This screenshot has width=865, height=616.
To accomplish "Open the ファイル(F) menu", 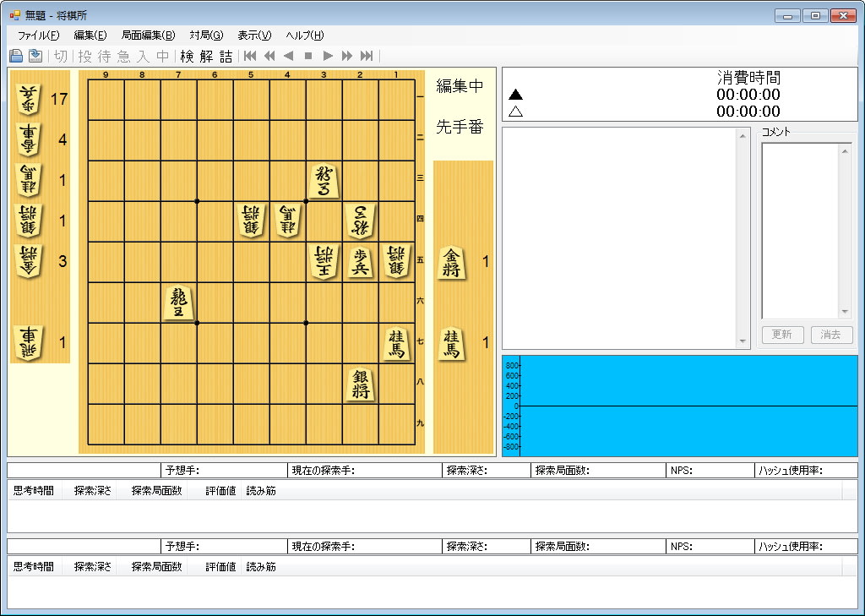I will tap(38, 35).
